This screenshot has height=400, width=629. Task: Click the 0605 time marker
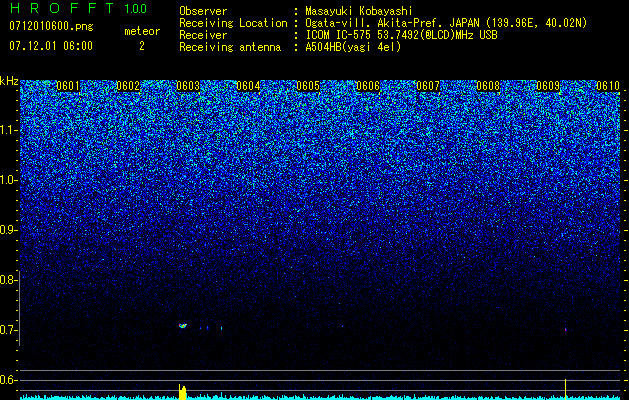click(308, 86)
